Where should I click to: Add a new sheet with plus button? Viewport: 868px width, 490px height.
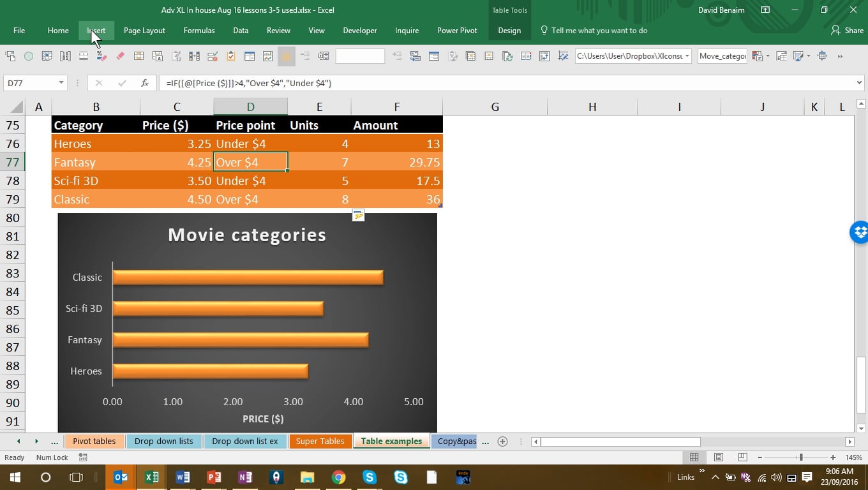coord(502,442)
